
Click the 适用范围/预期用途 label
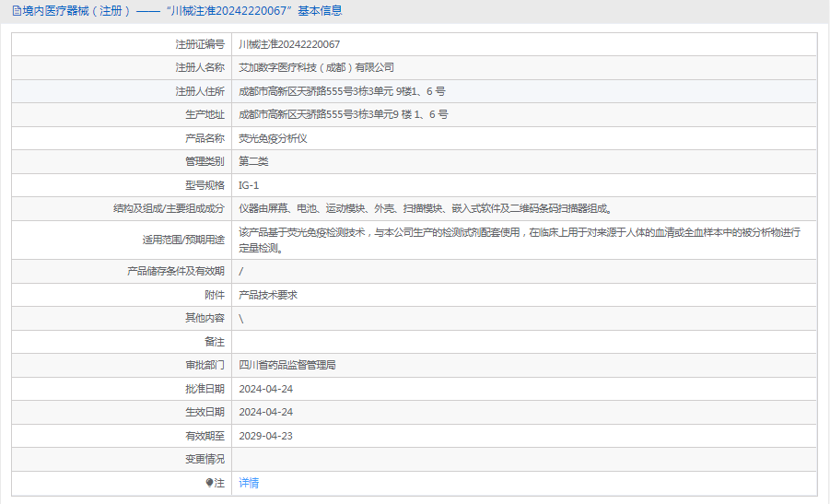pos(183,240)
